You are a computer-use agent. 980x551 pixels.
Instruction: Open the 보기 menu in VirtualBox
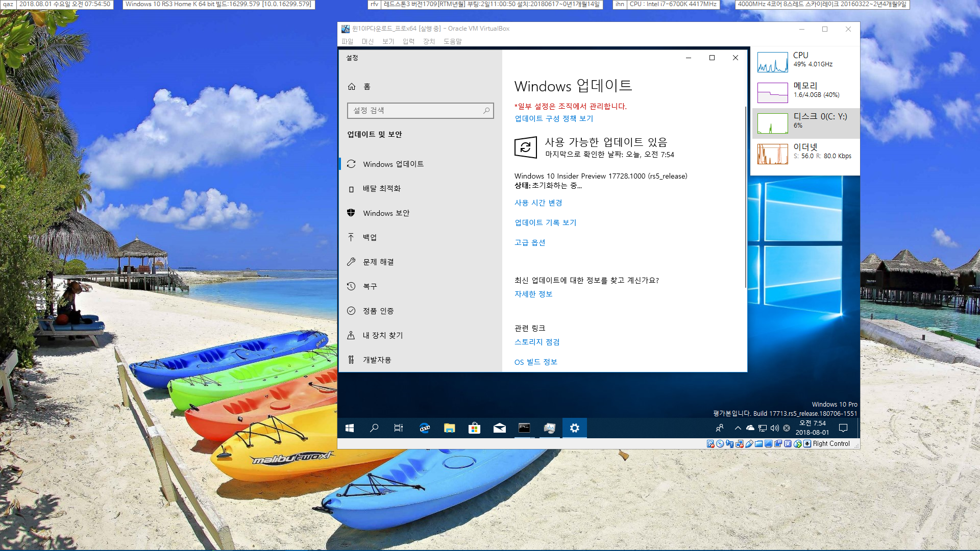[388, 41]
